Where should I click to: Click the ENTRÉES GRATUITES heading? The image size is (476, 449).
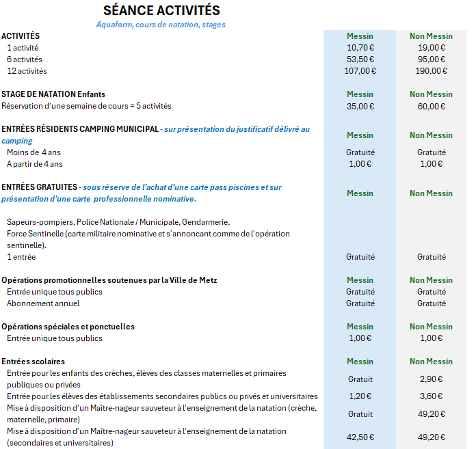point(40,187)
